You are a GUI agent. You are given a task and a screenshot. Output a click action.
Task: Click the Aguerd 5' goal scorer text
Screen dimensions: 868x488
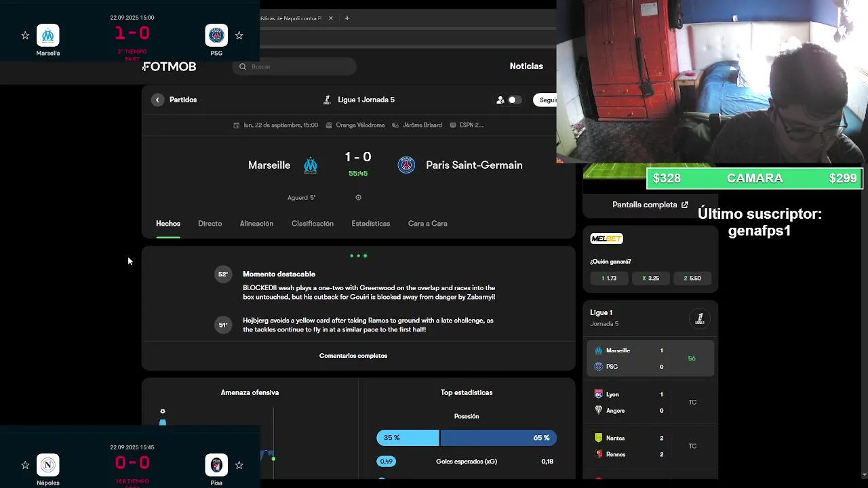point(301,198)
